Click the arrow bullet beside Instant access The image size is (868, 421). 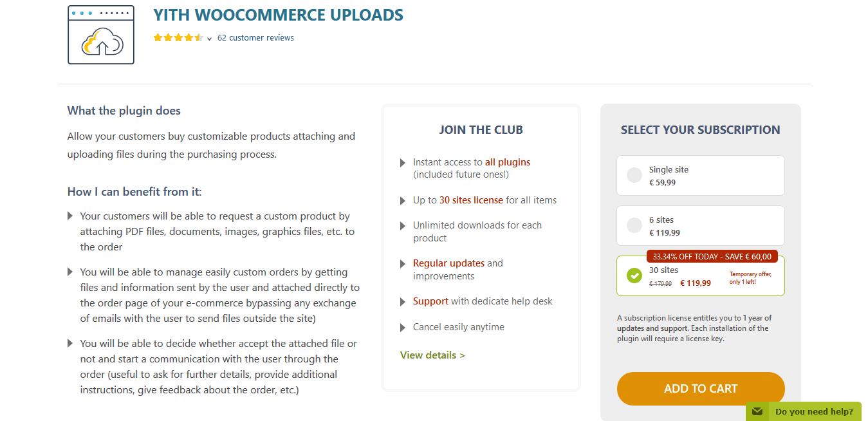[403, 163]
